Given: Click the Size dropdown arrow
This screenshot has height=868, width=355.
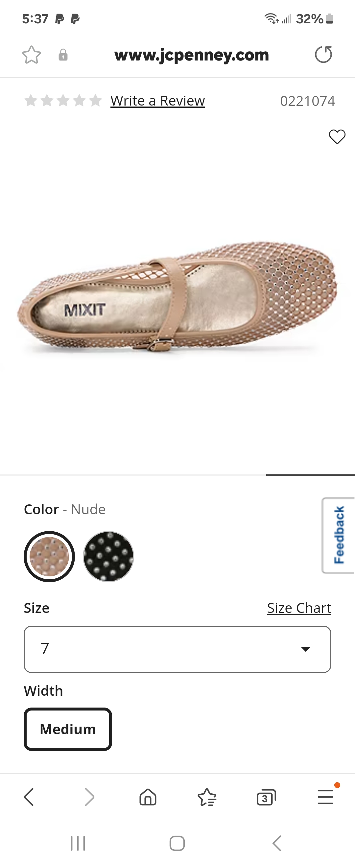Looking at the screenshot, I should coord(305,649).
